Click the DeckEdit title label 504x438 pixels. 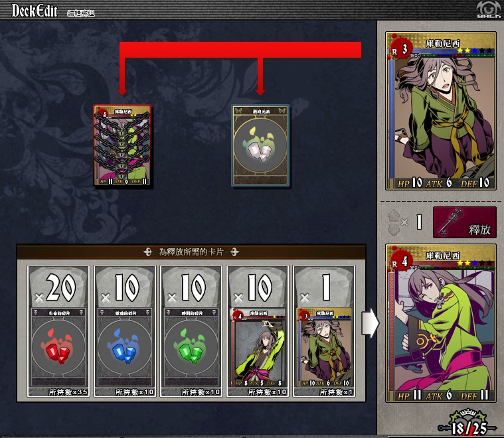(35, 11)
